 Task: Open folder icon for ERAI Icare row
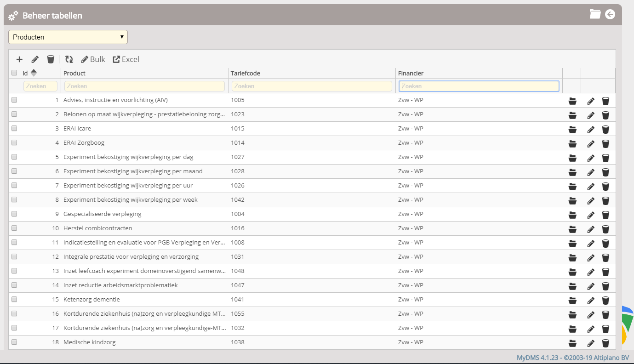pyautogui.click(x=572, y=130)
